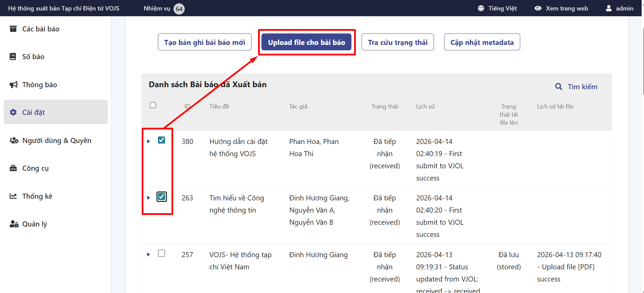Viewport: 644px width, 293px height.
Task: Click the globe language icon
Action: 481,8
